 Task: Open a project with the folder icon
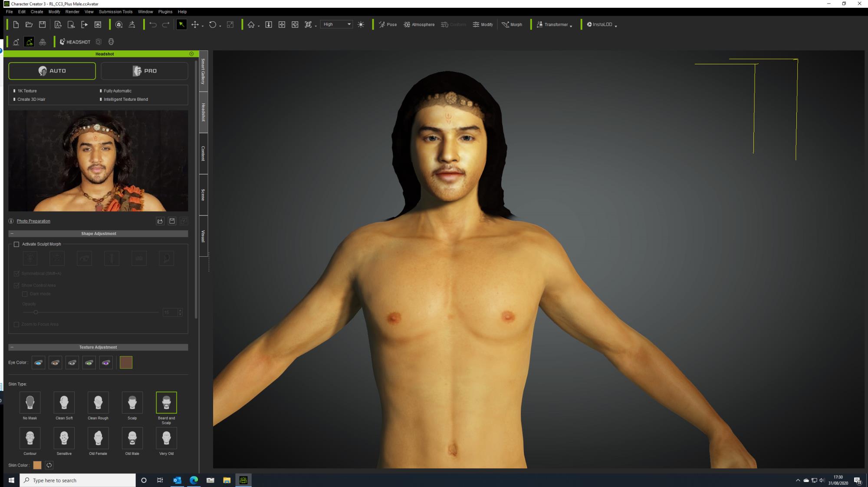(29, 24)
